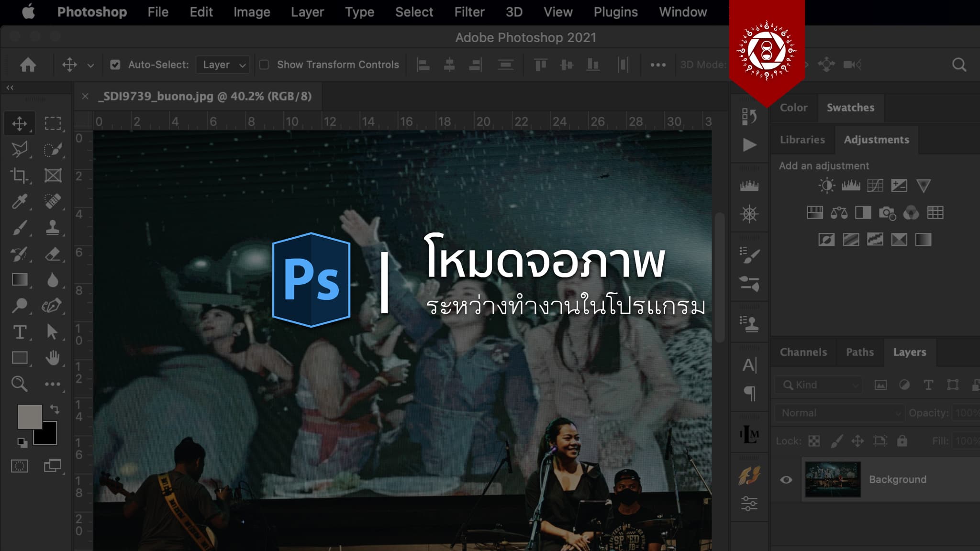Add a Levels adjustment
Screen dimensions: 980x551
(x=851, y=186)
